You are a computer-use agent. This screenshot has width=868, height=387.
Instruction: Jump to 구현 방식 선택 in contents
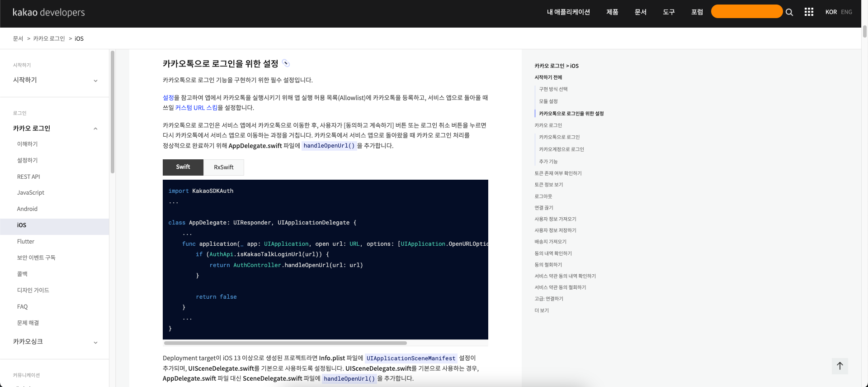point(553,89)
